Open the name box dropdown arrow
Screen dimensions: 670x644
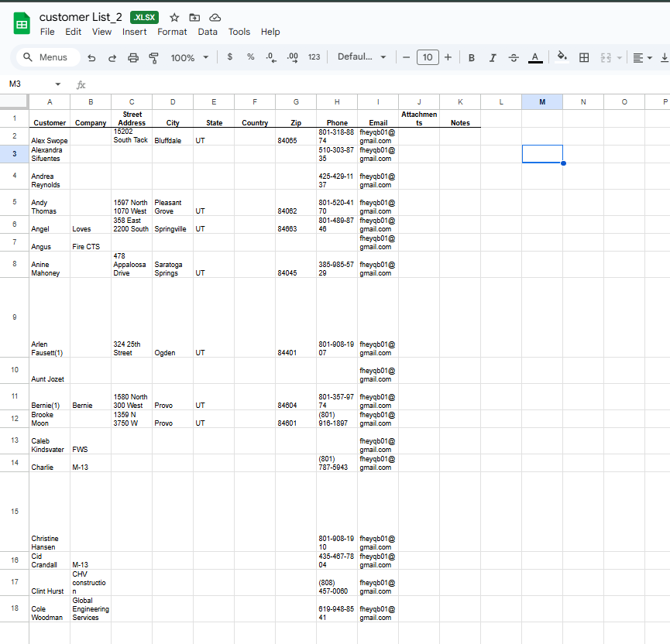57,84
